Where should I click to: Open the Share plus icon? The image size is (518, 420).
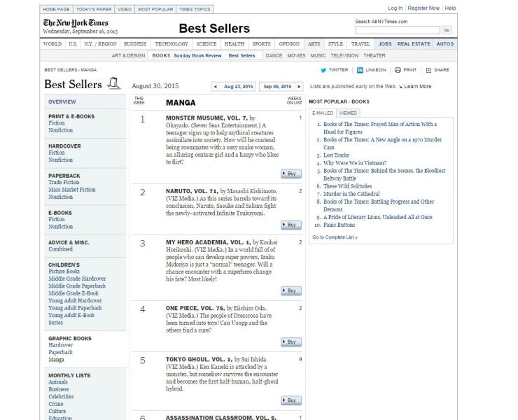428,70
